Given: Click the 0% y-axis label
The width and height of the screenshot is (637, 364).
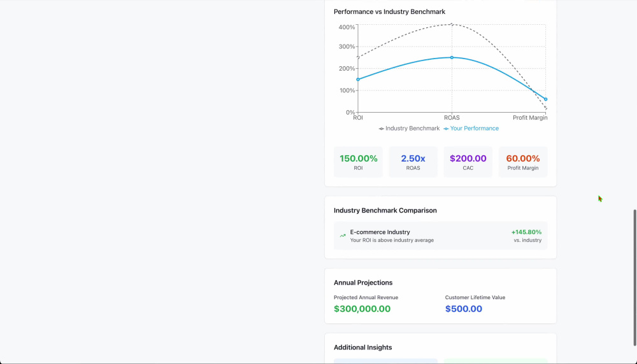Looking at the screenshot, I should 350,113.
